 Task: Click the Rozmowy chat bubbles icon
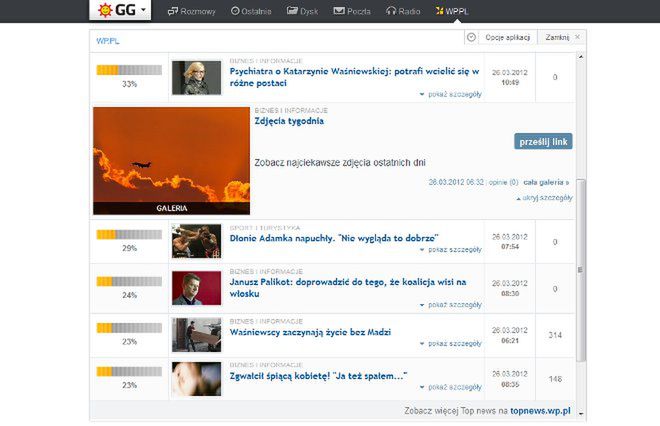click(173, 11)
